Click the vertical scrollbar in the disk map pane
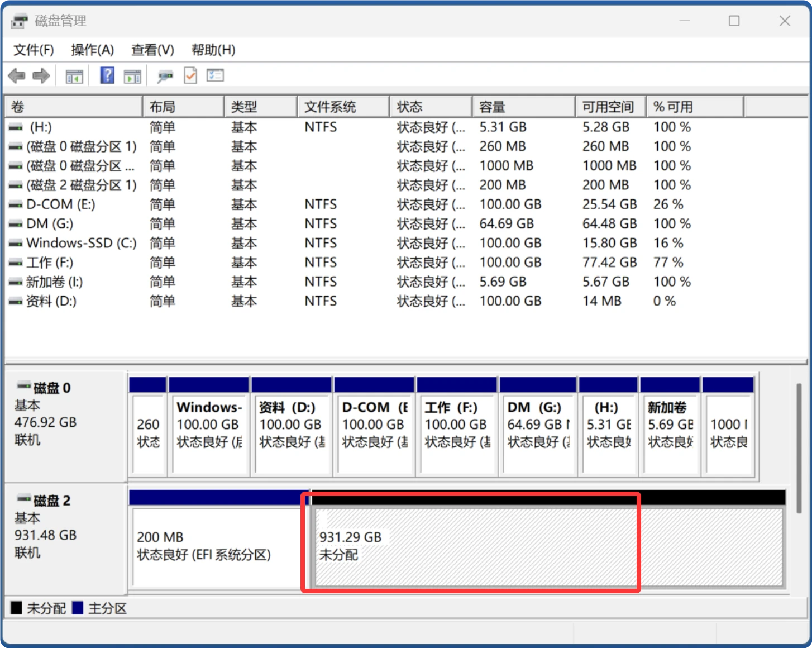The width and height of the screenshot is (812, 648). coord(799,449)
